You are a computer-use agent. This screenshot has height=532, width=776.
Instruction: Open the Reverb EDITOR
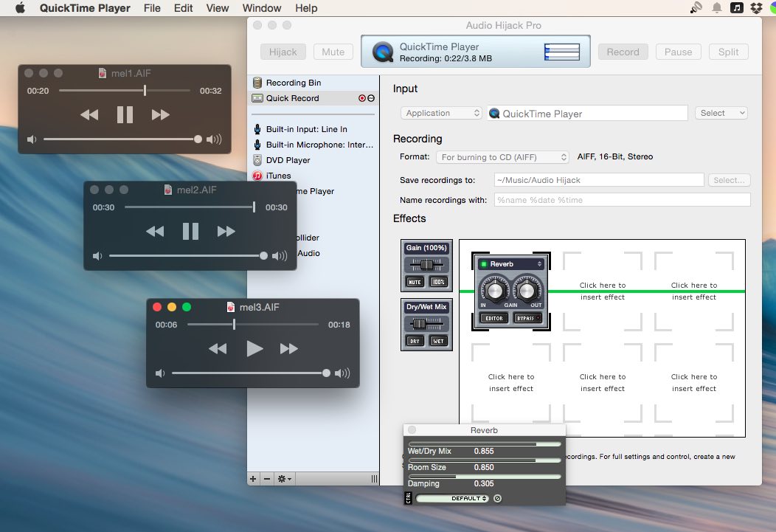[x=494, y=318]
